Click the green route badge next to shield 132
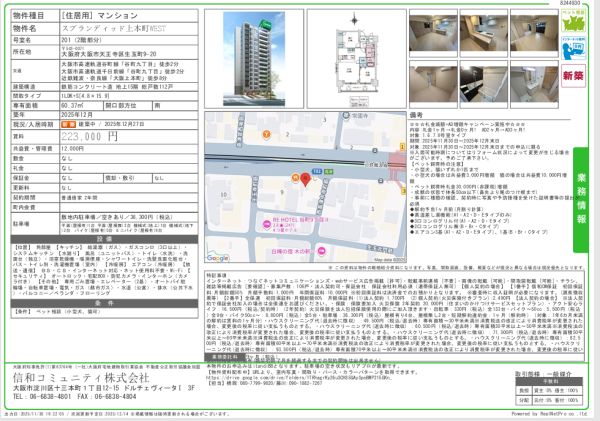 (329, 172)
